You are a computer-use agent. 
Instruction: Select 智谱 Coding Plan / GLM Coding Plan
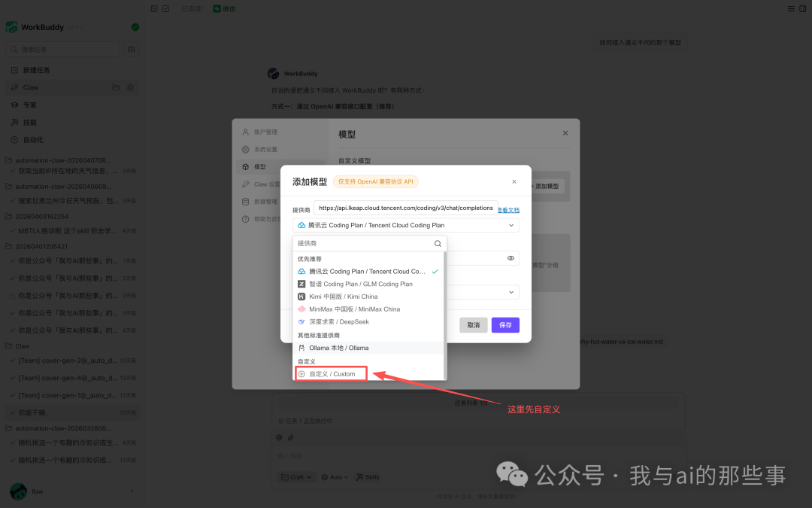click(x=368, y=284)
